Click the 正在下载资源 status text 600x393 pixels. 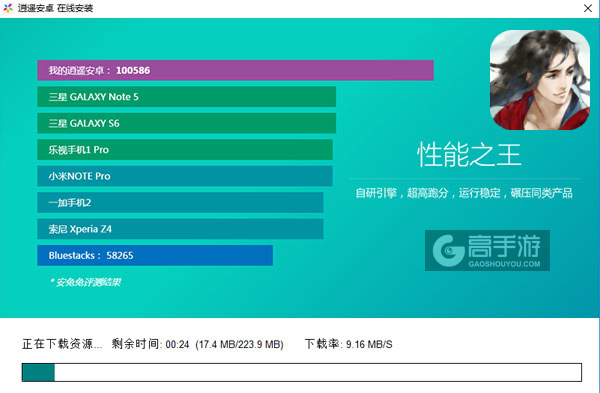coord(62,344)
